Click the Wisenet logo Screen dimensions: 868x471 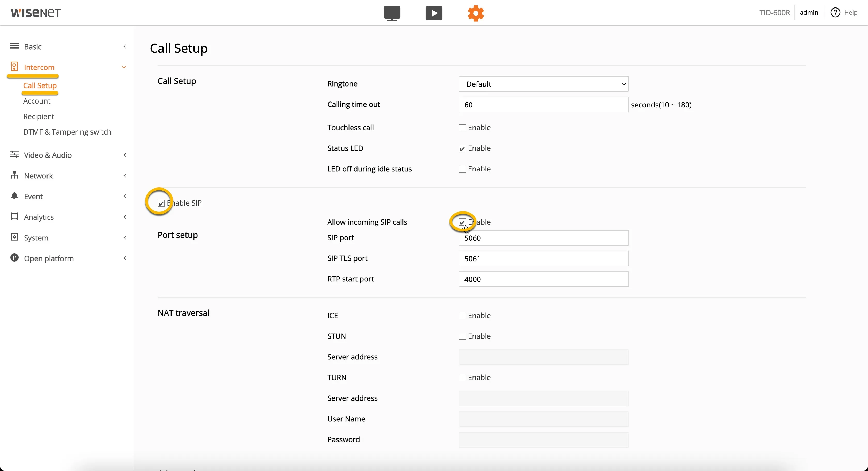[x=36, y=13]
